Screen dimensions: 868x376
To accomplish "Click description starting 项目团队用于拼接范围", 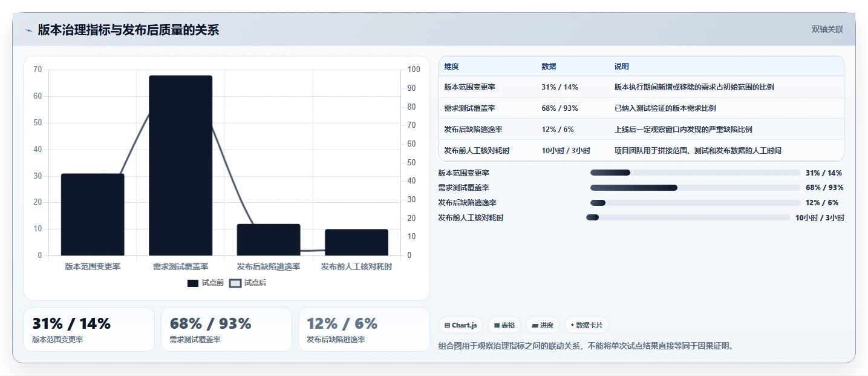I will click(697, 151).
